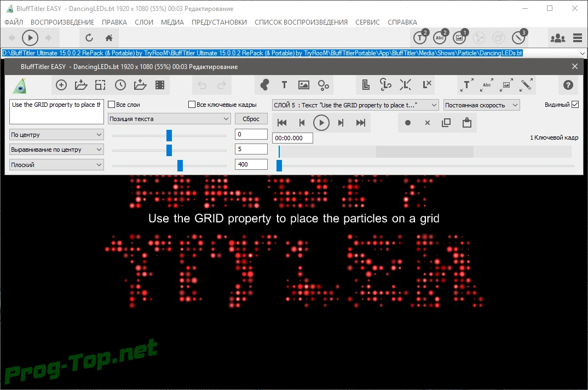Click the show duration clock icon

pyautogui.click(x=120, y=85)
